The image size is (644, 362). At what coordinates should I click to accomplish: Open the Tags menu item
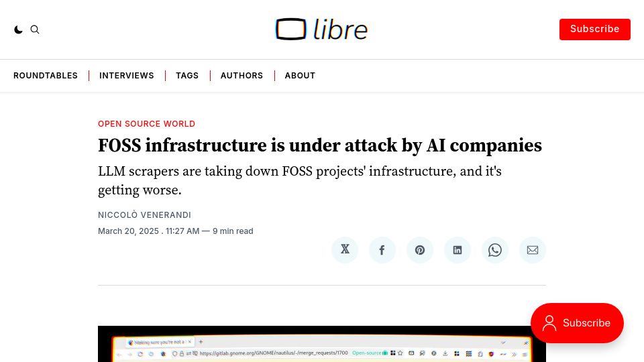tap(187, 76)
